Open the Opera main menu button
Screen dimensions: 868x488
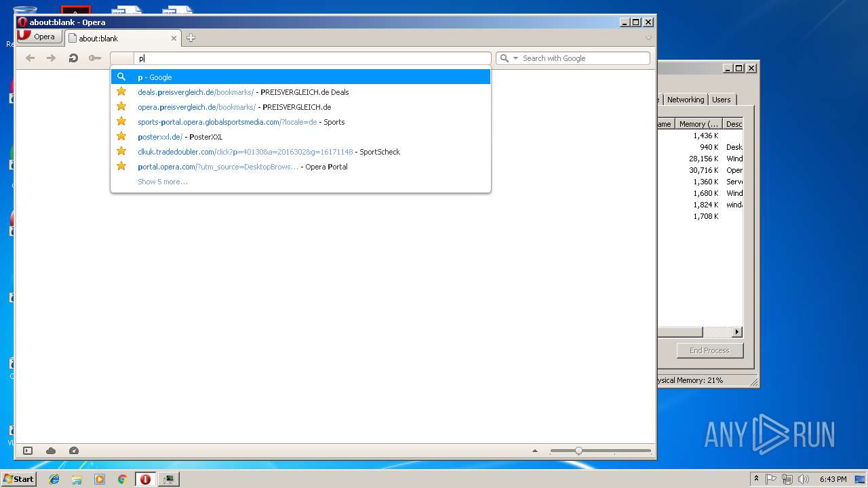point(38,37)
